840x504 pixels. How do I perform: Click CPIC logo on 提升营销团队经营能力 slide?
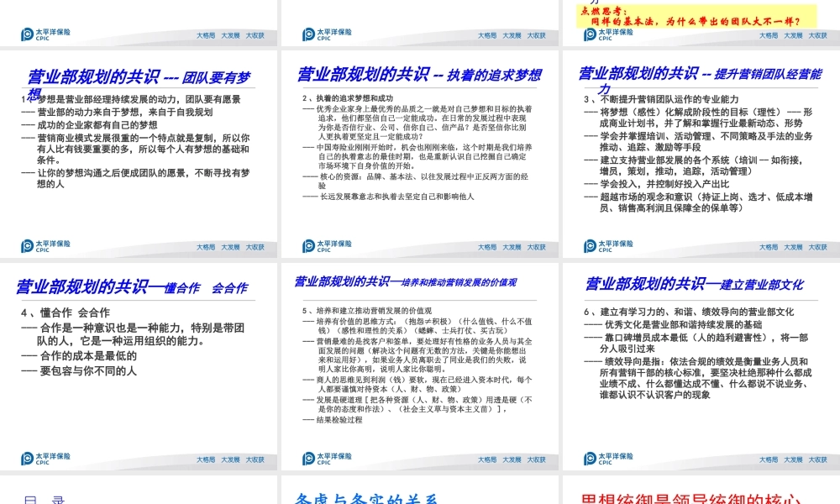pos(608,246)
